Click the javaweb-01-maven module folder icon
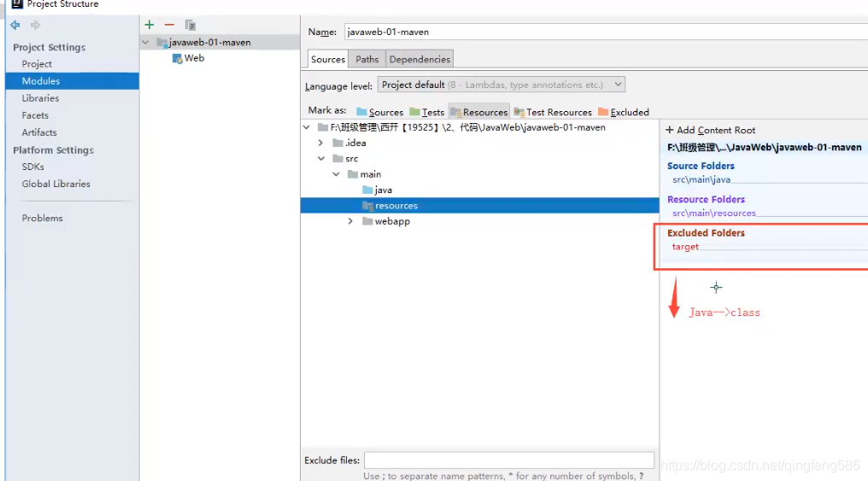Viewport: 868px width, 481px height. click(162, 43)
